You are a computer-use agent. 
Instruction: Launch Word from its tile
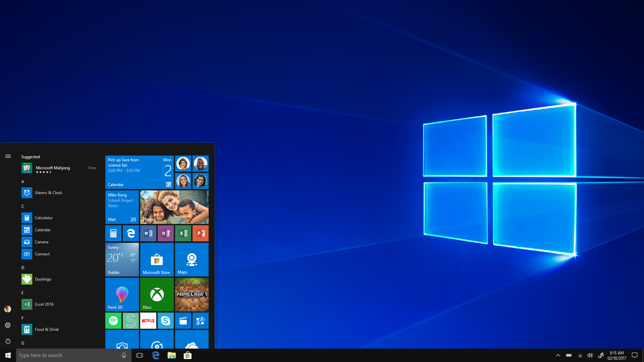pos(148,233)
